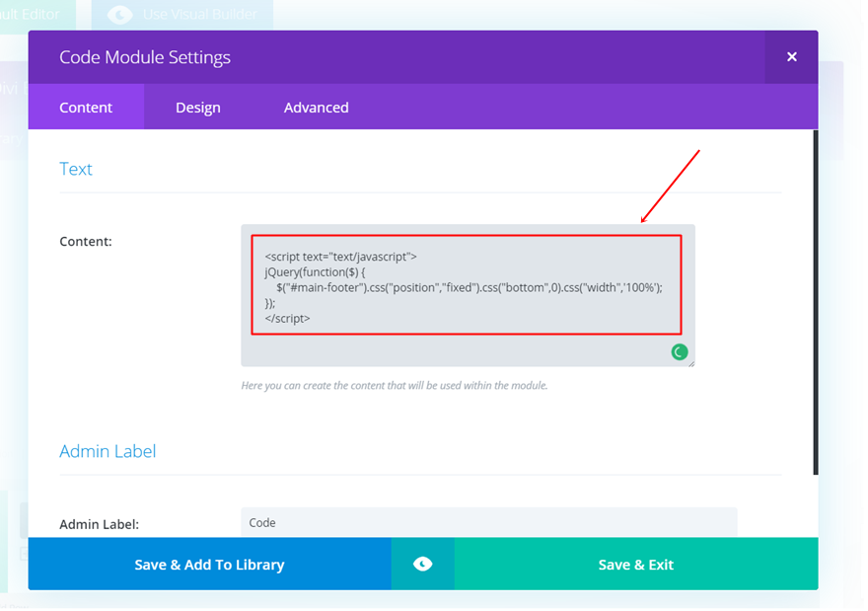Image resolution: width=868 pixels, height=611 pixels.
Task: Click the Admin Label section heading
Action: pos(108,451)
